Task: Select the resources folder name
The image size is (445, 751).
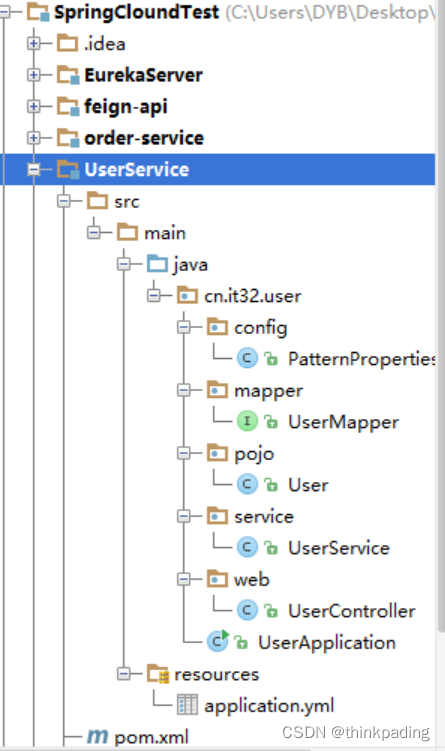Action: 217,674
